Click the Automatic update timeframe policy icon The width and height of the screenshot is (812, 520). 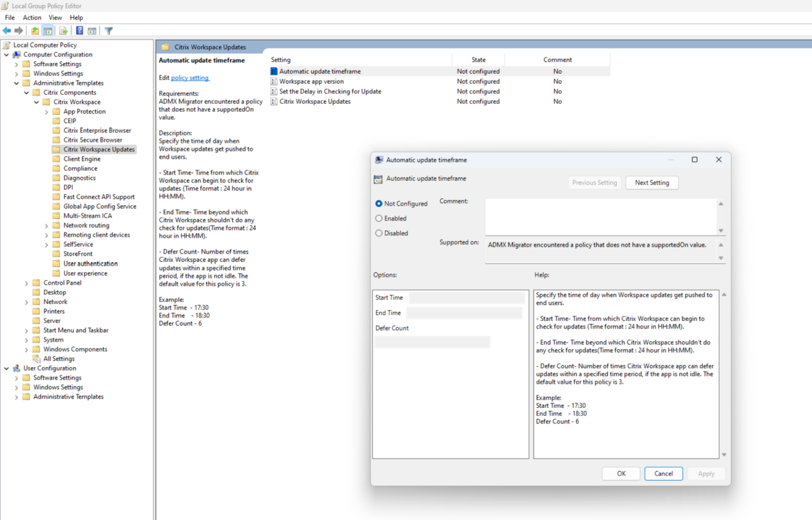(x=273, y=71)
